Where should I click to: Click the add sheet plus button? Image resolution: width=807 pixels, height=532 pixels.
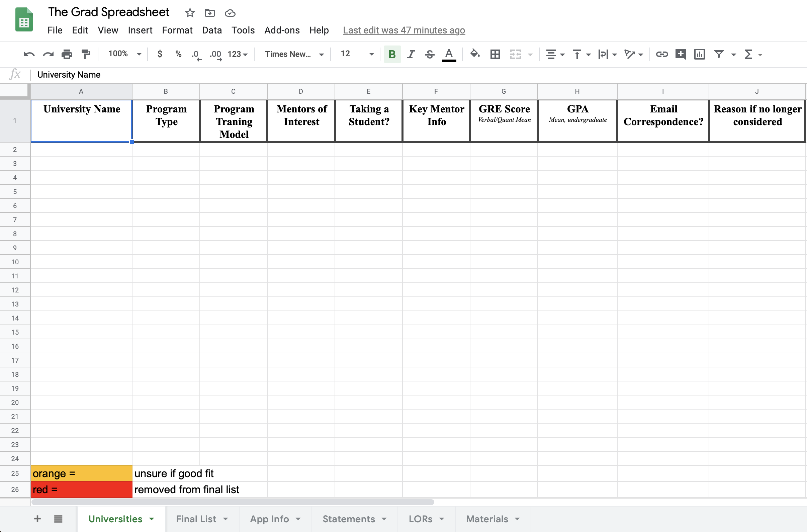37,518
